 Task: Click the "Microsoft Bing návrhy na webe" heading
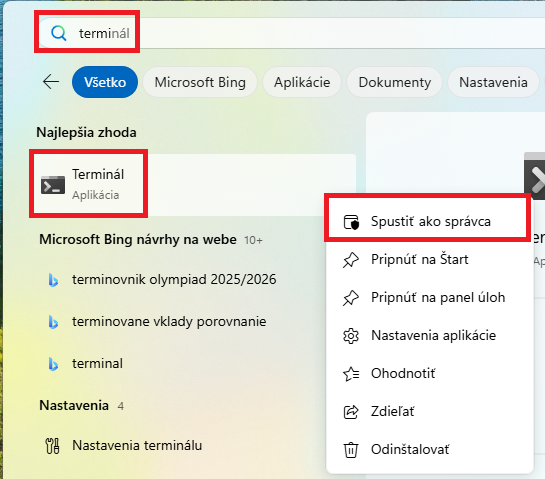point(138,240)
